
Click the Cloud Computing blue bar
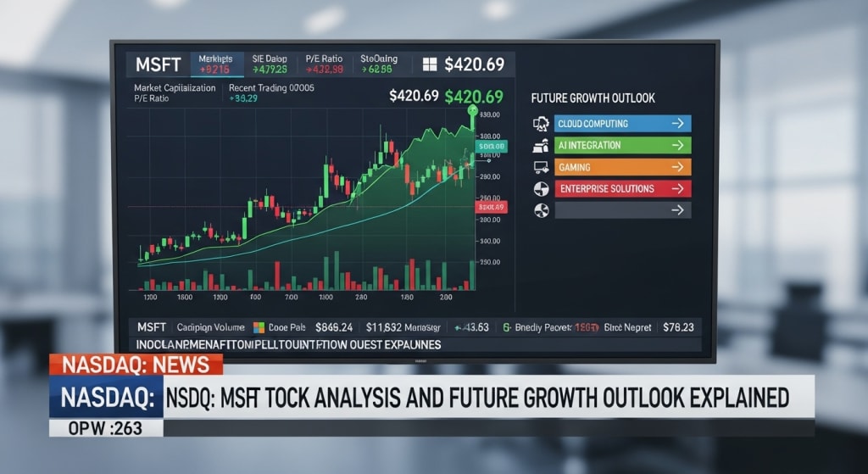[x=623, y=124]
